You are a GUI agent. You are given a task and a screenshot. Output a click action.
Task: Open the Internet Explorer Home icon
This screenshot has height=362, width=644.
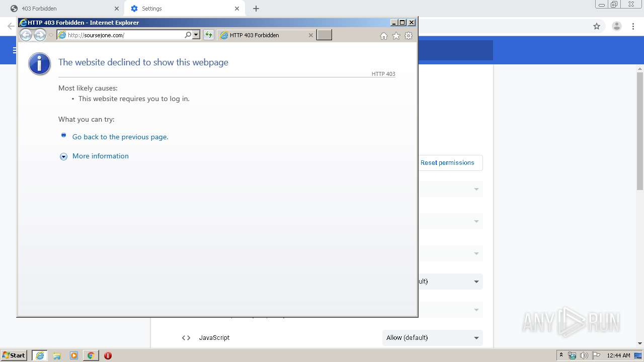pos(384,36)
